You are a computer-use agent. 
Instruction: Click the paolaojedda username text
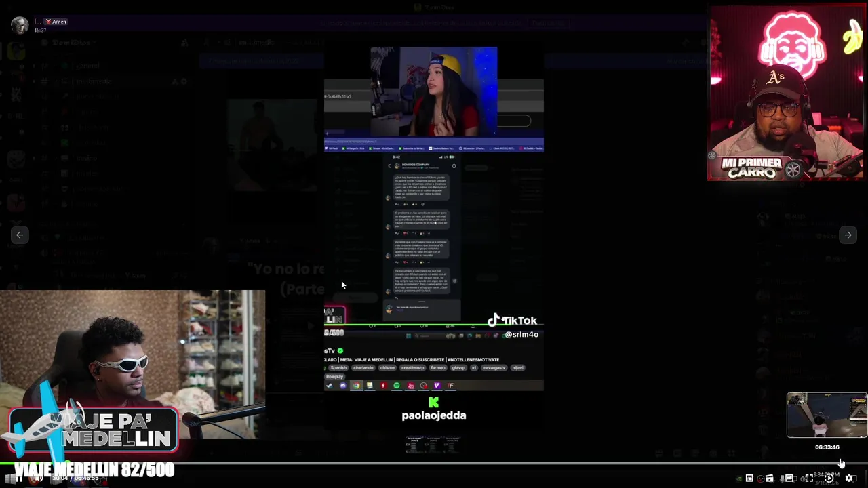coord(434,415)
